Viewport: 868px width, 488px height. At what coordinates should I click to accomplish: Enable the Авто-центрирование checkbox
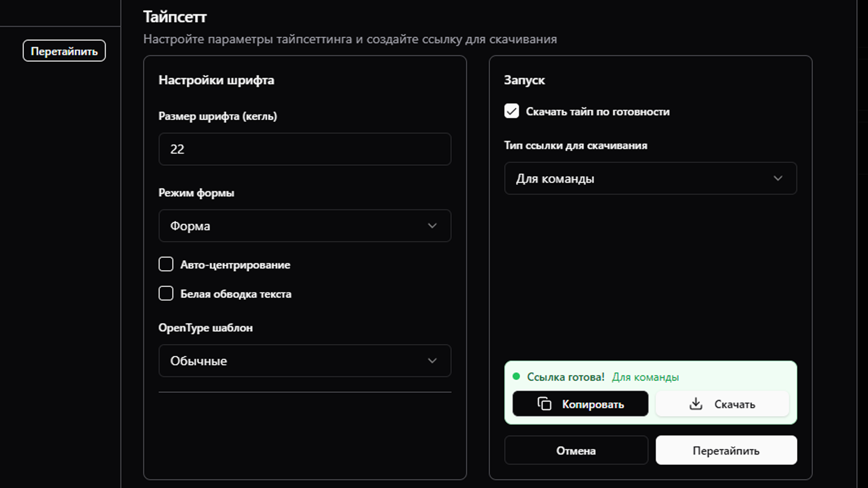[166, 264]
